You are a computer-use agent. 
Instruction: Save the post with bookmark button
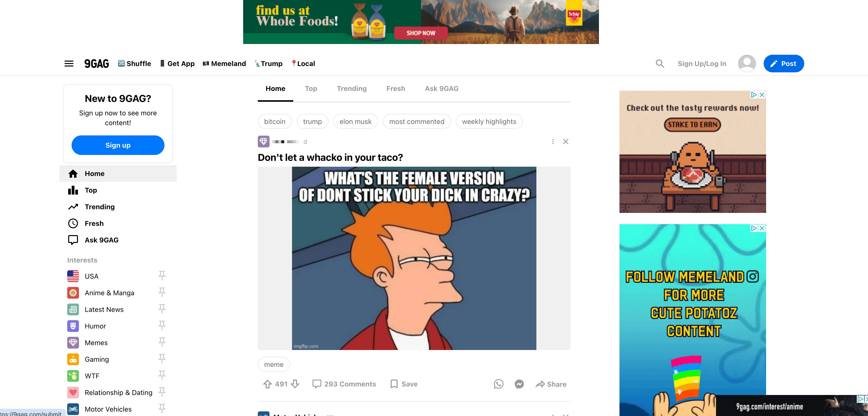[x=404, y=384]
